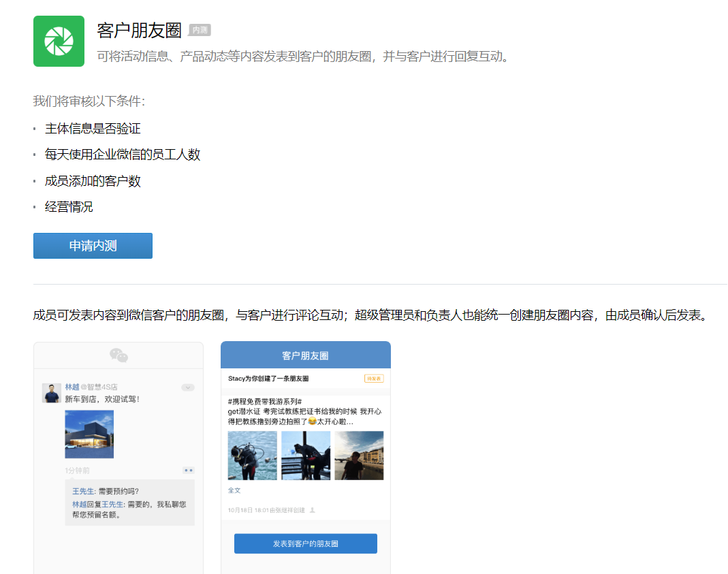Click the two-dot comment icon beside 1分钟前
The image size is (728, 574).
point(189,470)
